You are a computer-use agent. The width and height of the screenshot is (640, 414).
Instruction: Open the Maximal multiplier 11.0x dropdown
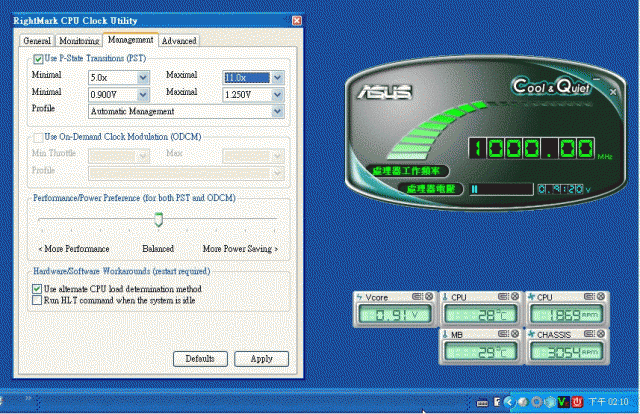point(277,78)
